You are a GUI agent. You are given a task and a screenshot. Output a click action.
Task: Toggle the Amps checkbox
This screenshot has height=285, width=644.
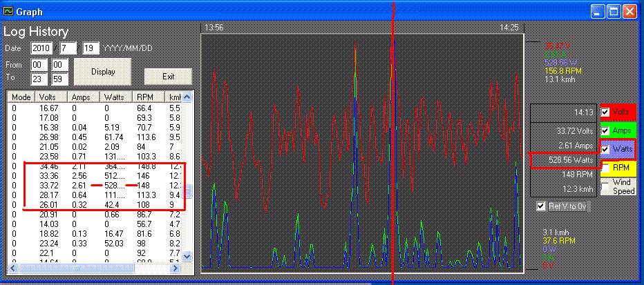tap(606, 130)
